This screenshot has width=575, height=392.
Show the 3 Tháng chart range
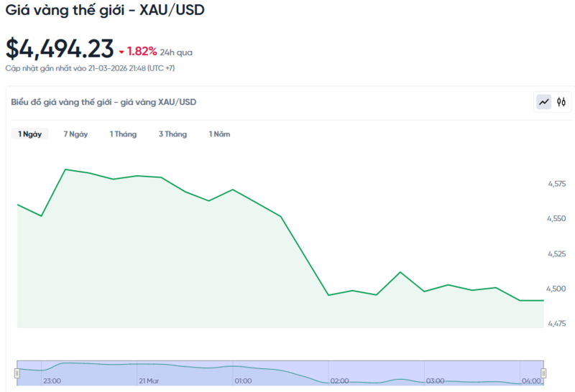pos(172,134)
